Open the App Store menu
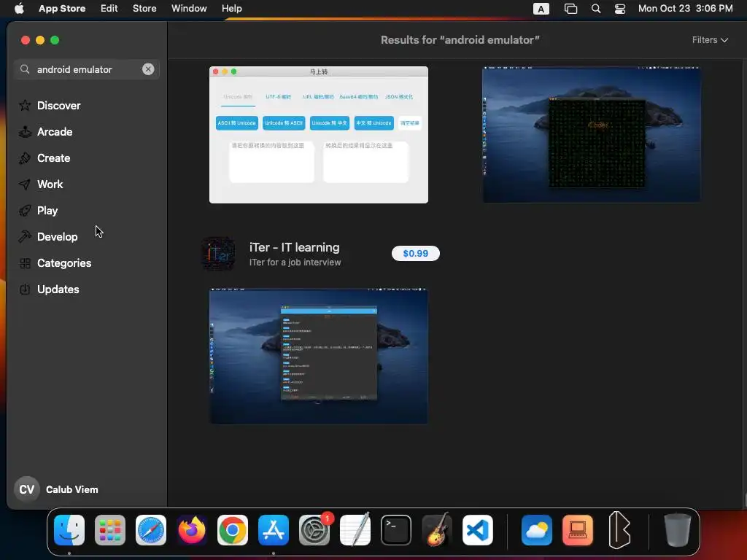The image size is (747, 560). point(62,9)
